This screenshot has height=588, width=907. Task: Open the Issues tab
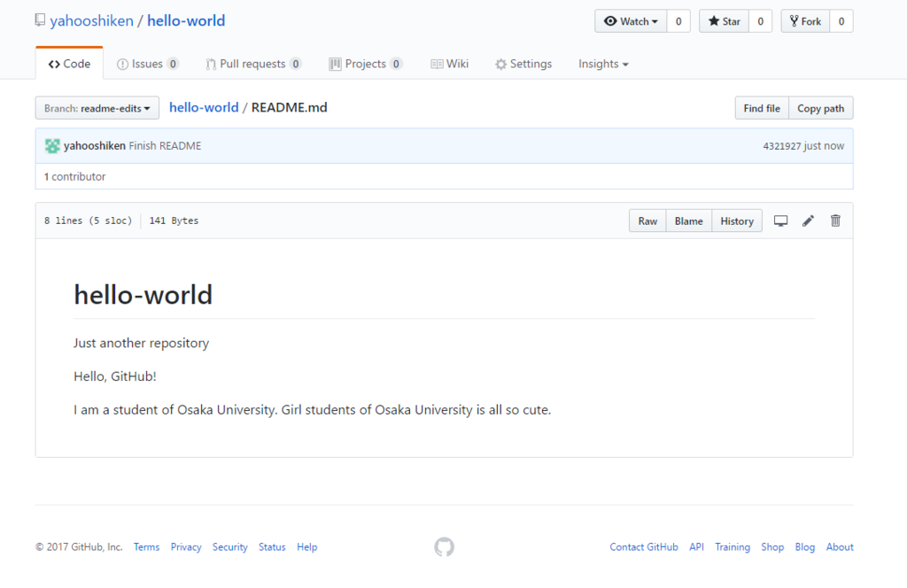[x=148, y=64]
